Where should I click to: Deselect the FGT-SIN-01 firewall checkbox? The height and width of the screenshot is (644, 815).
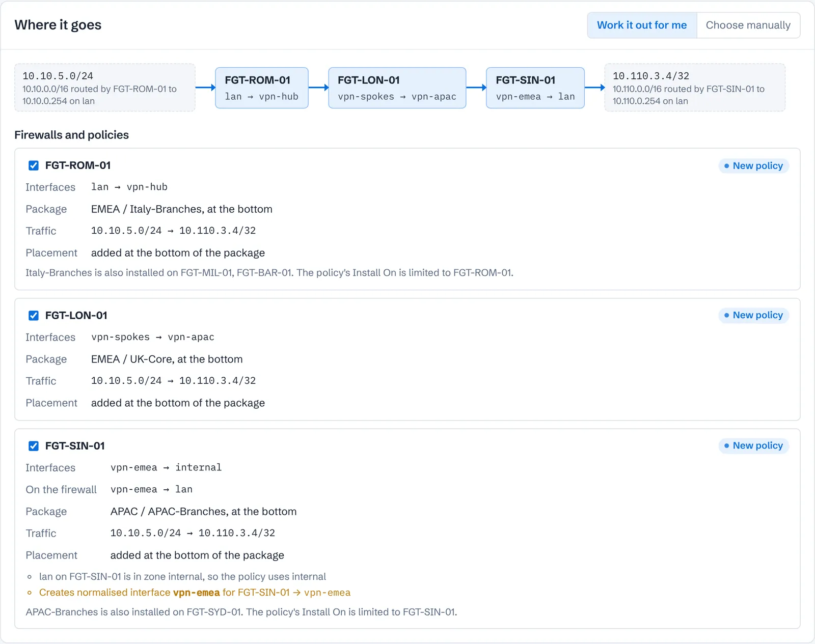click(34, 446)
